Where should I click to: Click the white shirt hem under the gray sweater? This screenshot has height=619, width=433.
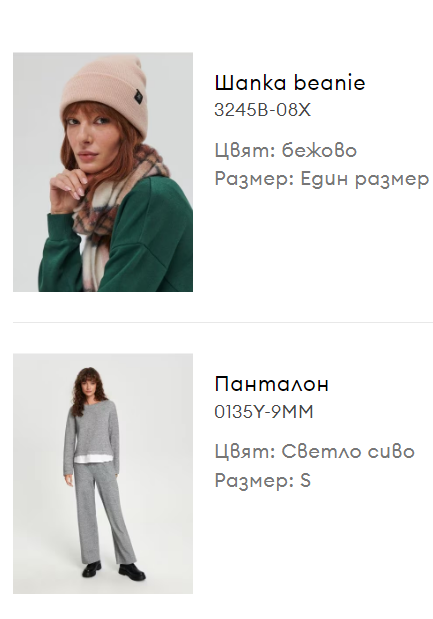(x=92, y=459)
